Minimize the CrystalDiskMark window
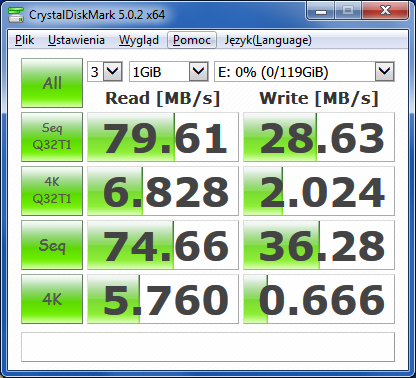The image size is (416, 378). [x=321, y=11]
